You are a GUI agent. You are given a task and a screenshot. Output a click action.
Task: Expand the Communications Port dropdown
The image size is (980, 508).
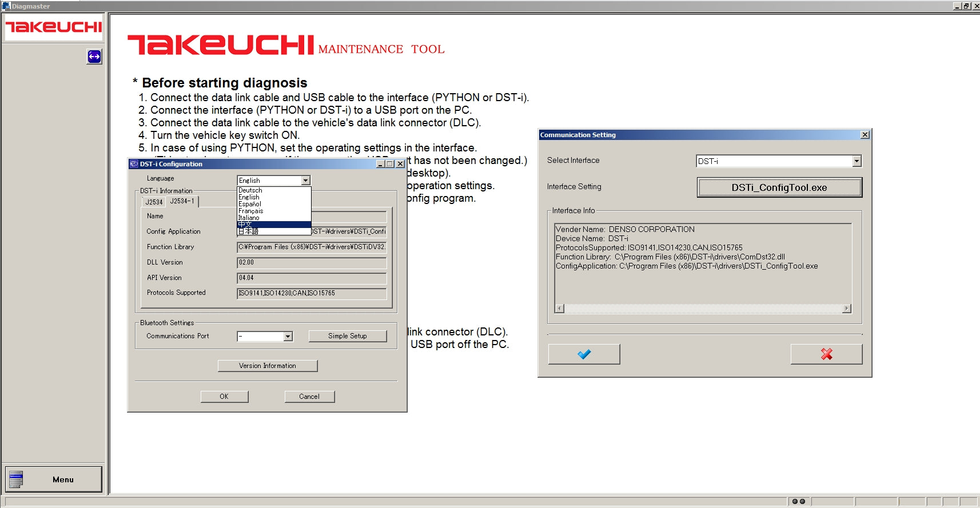[x=288, y=337]
